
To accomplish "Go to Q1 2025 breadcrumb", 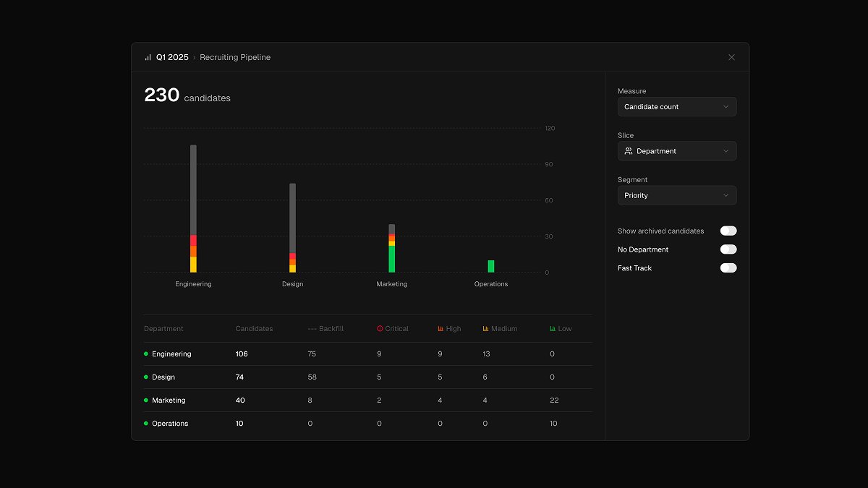I will [172, 57].
